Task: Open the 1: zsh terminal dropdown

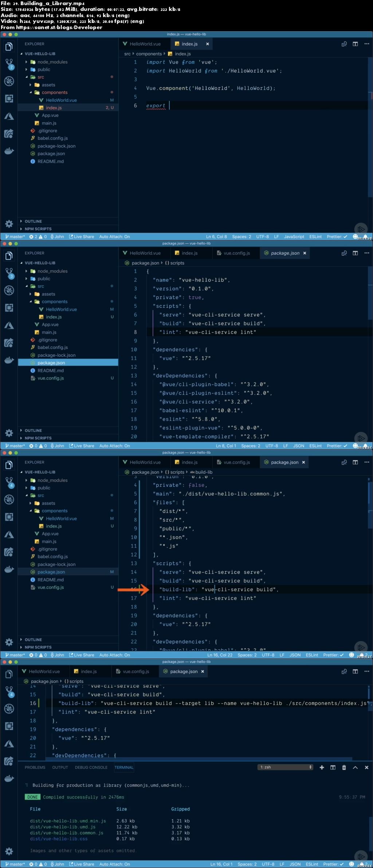Action: [x=286, y=767]
